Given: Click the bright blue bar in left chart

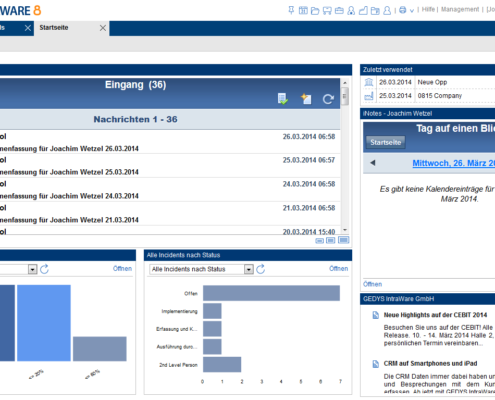Looking at the screenshot, I should coord(44,323).
